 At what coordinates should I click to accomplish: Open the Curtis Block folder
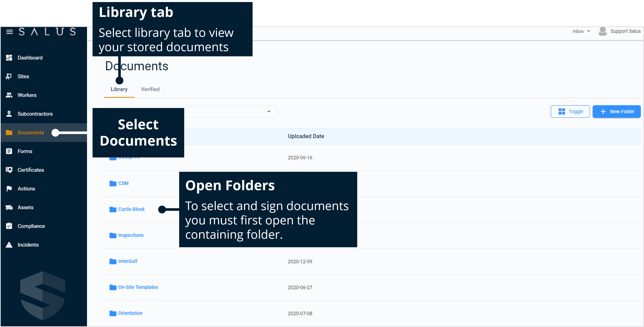pyautogui.click(x=131, y=209)
